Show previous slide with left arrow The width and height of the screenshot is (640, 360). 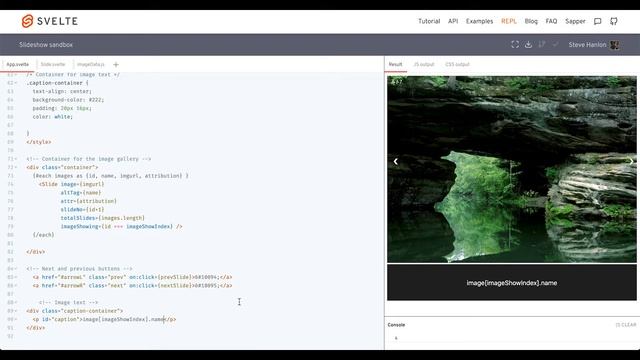[396, 162]
